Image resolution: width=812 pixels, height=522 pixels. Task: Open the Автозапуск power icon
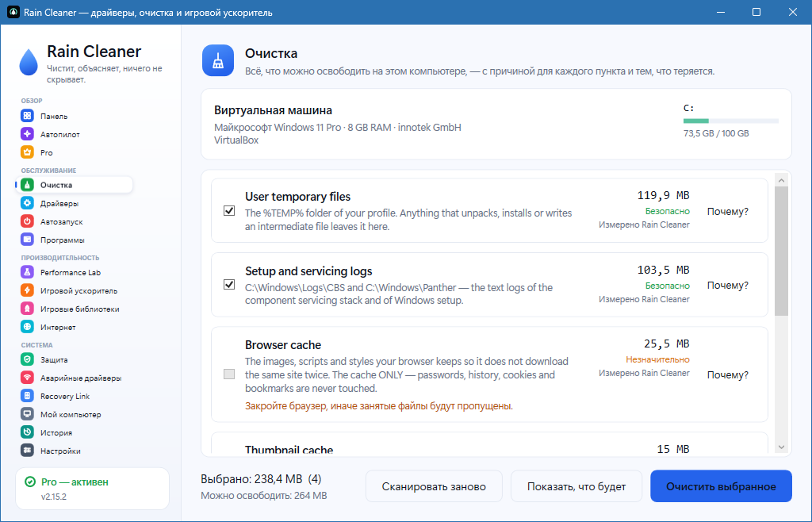tap(27, 221)
